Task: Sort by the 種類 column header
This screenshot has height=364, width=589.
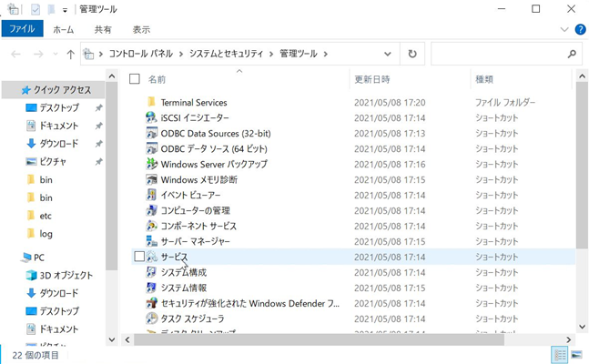Action: (x=484, y=79)
